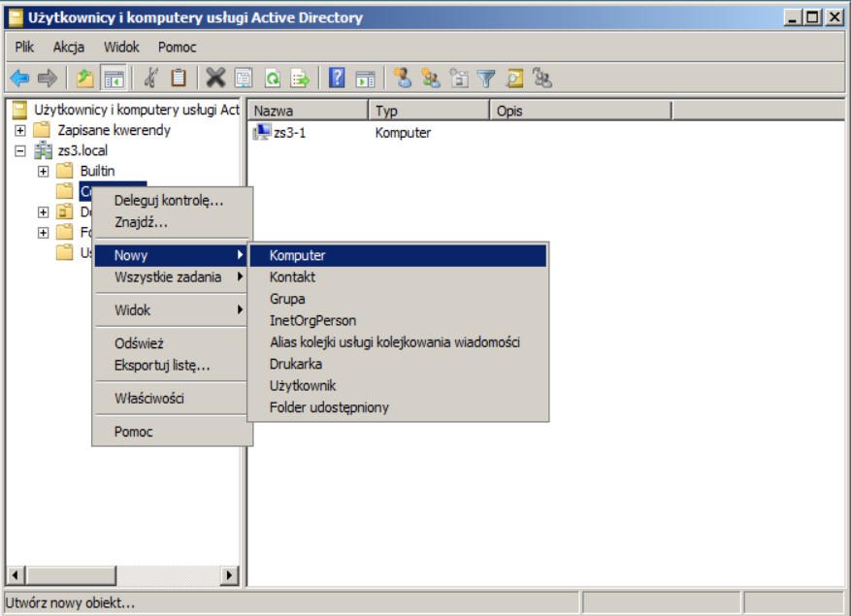The height and width of the screenshot is (616, 851).
Task: Click the filter funnel toolbar icon
Action: click(x=486, y=79)
